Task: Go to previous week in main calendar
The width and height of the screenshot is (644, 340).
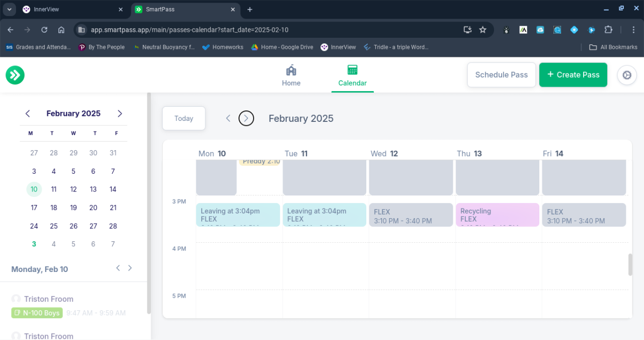Action: tap(228, 118)
